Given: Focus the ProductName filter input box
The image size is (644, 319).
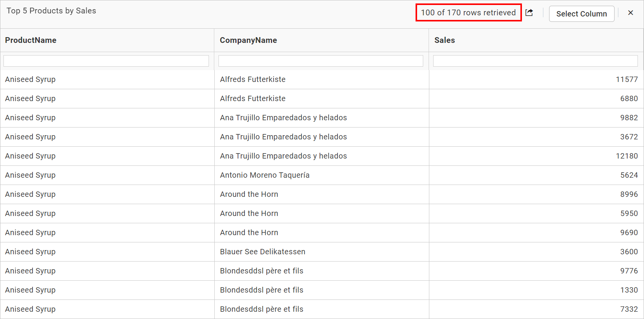Looking at the screenshot, I should 106,61.
